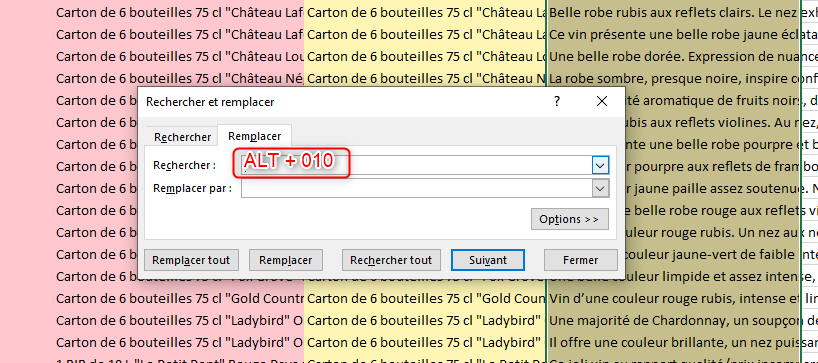The width and height of the screenshot is (818, 363).
Task: Click the Suivant button
Action: (488, 260)
